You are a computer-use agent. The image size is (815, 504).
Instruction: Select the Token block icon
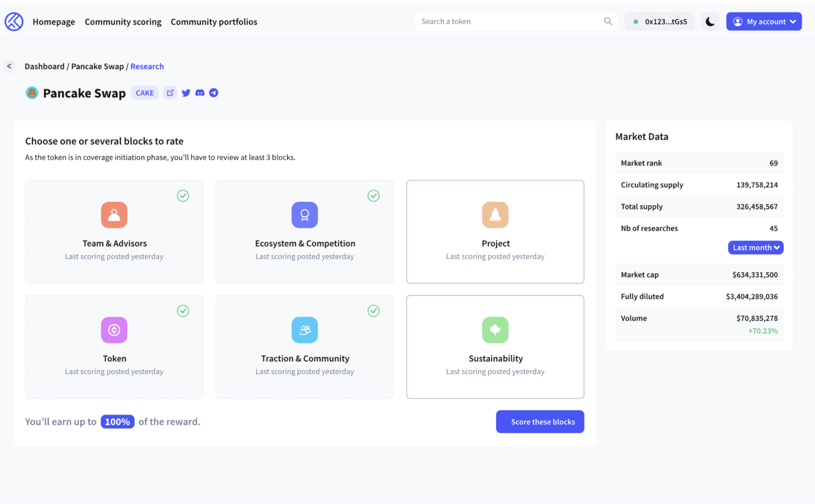(114, 330)
